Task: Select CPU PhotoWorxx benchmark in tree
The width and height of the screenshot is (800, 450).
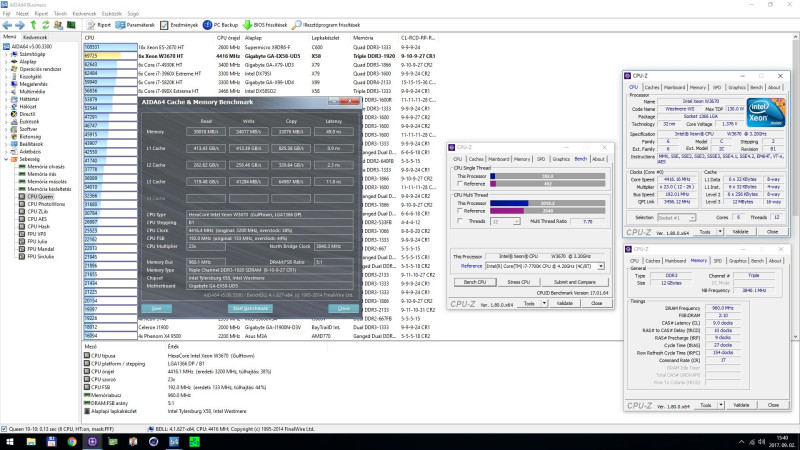Action: click(x=42, y=204)
